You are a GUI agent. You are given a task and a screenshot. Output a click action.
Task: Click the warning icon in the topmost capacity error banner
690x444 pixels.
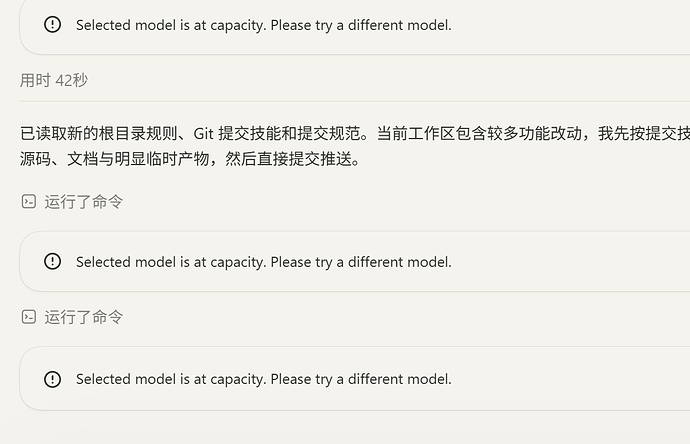coord(52,24)
